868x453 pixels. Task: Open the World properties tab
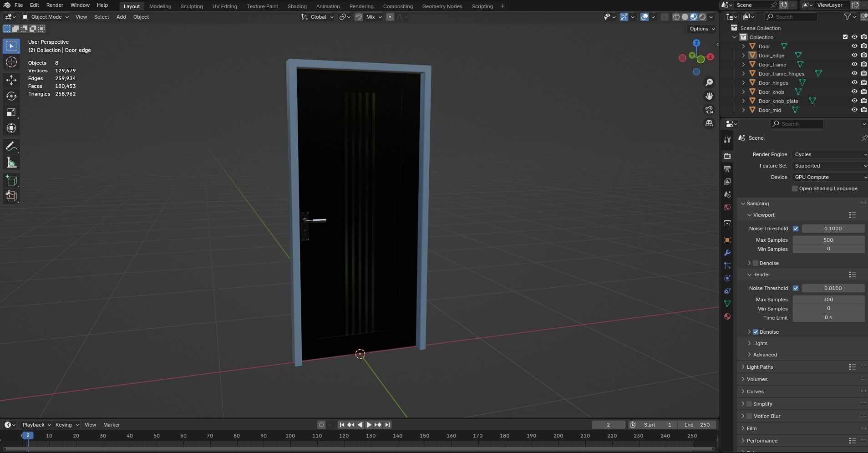pos(727,207)
